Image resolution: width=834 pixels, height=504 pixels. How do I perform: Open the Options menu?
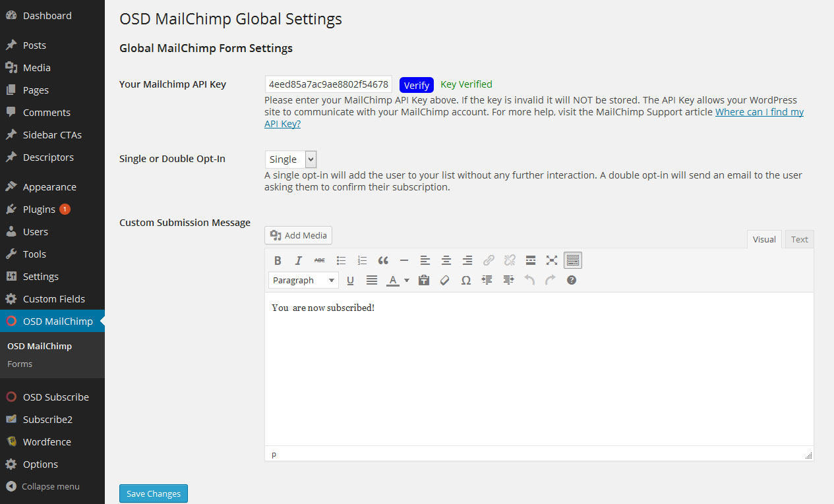[52, 464]
